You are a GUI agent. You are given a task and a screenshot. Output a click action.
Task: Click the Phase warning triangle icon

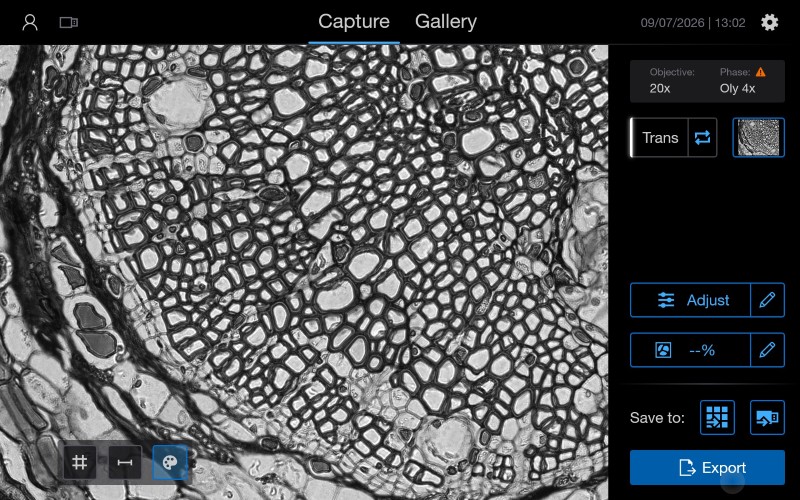(761, 72)
